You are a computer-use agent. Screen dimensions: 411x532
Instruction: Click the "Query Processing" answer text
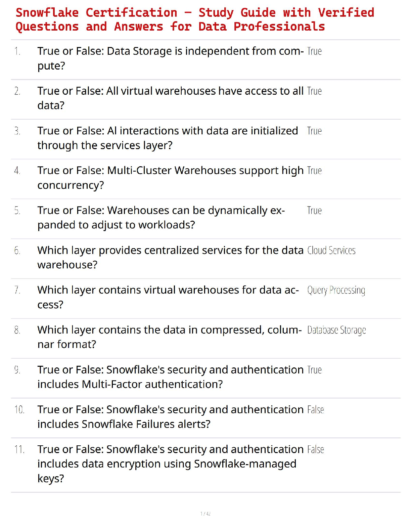pos(336,290)
